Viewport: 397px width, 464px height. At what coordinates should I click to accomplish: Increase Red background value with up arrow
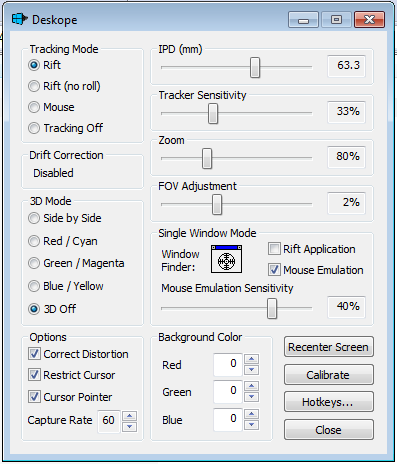pyautogui.click(x=252, y=359)
